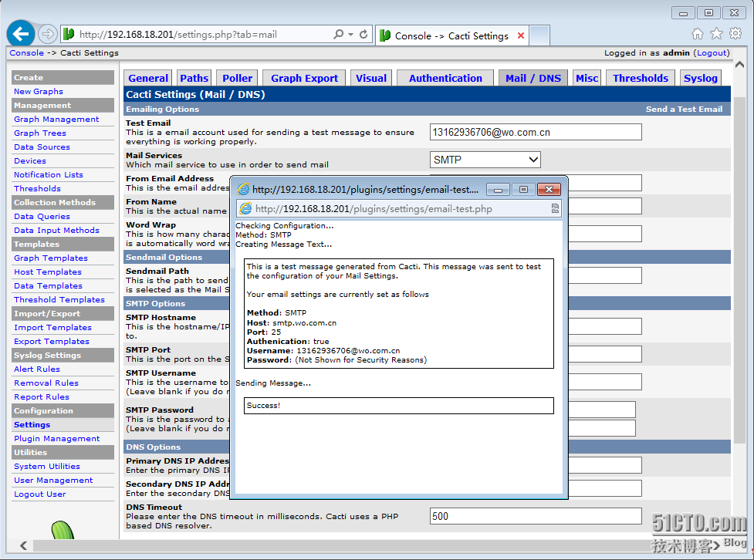Switch to the Syslog settings tab

(700, 78)
